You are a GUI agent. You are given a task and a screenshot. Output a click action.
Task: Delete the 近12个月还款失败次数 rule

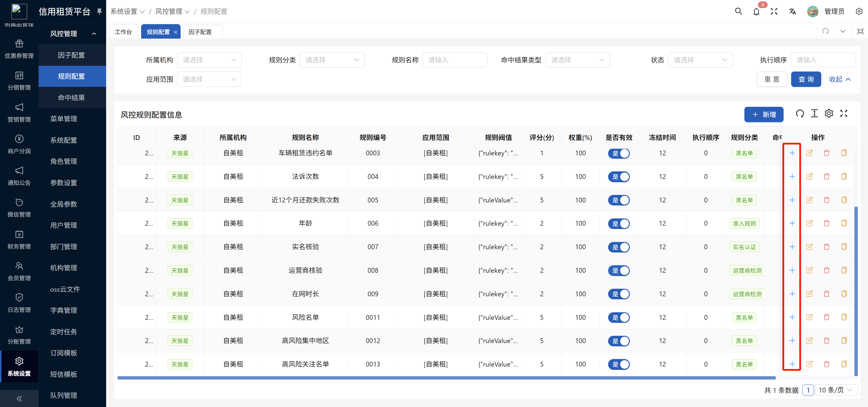[x=827, y=200]
